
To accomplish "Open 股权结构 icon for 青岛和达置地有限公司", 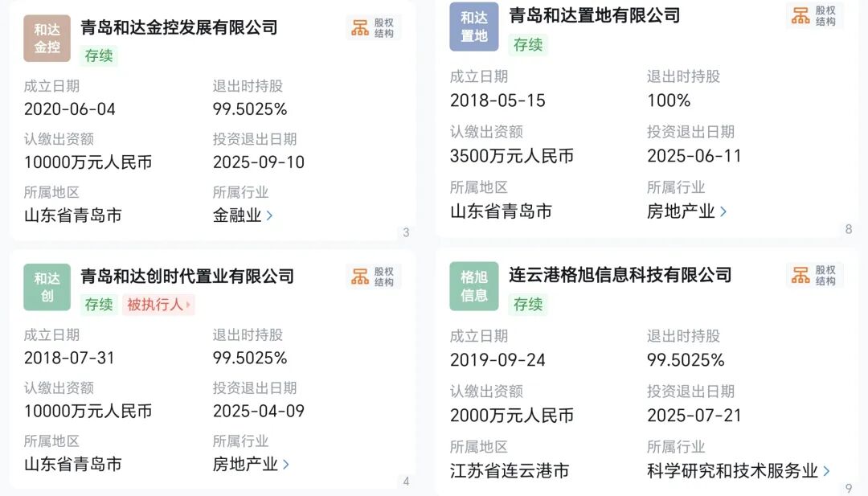I will pyautogui.click(x=814, y=15).
